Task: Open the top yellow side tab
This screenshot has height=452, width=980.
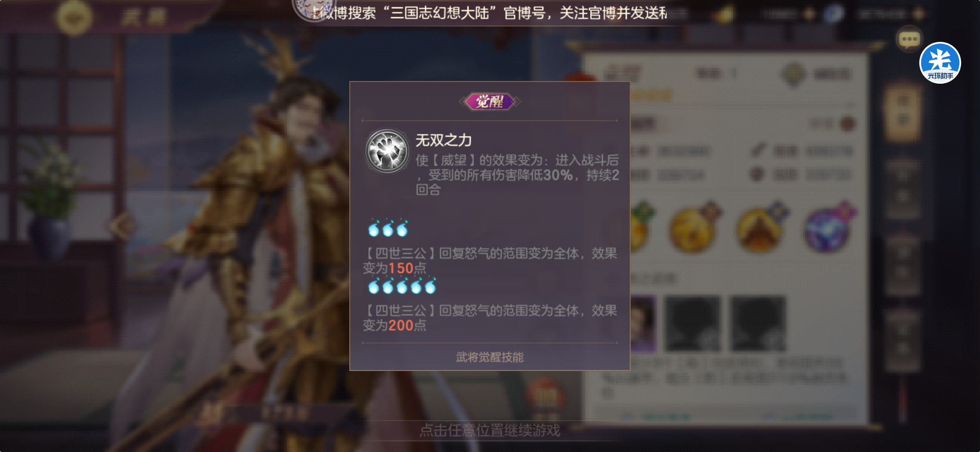Action: click(x=903, y=112)
